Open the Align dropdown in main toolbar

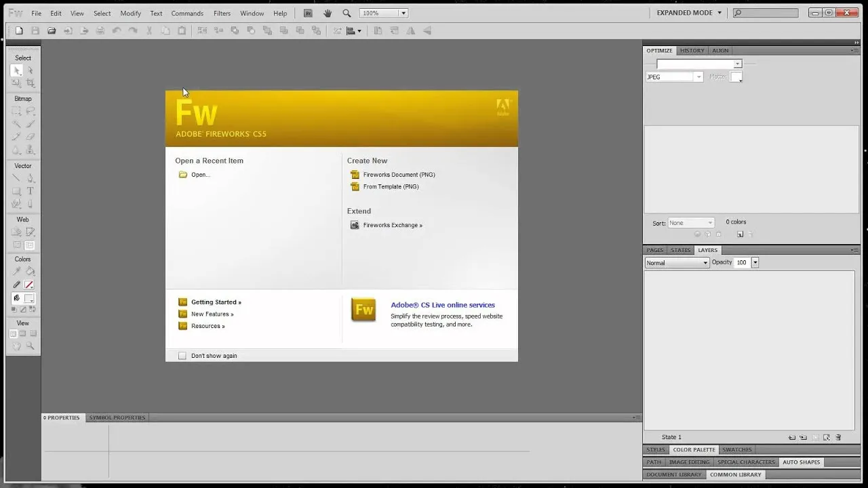point(354,30)
